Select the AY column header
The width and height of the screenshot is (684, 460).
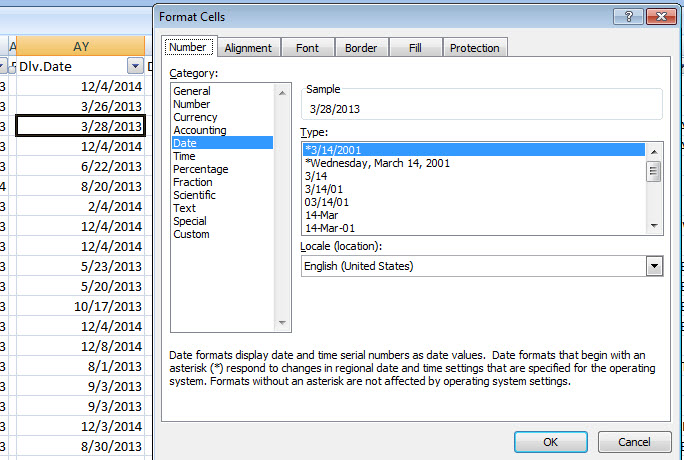tap(81, 46)
